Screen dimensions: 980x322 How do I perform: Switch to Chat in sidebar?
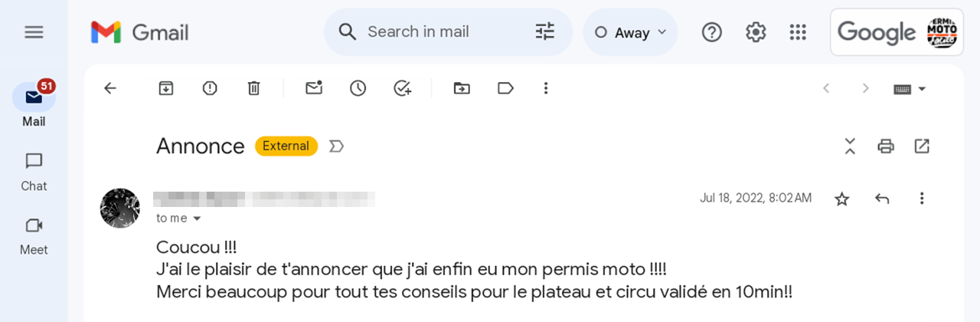(34, 172)
